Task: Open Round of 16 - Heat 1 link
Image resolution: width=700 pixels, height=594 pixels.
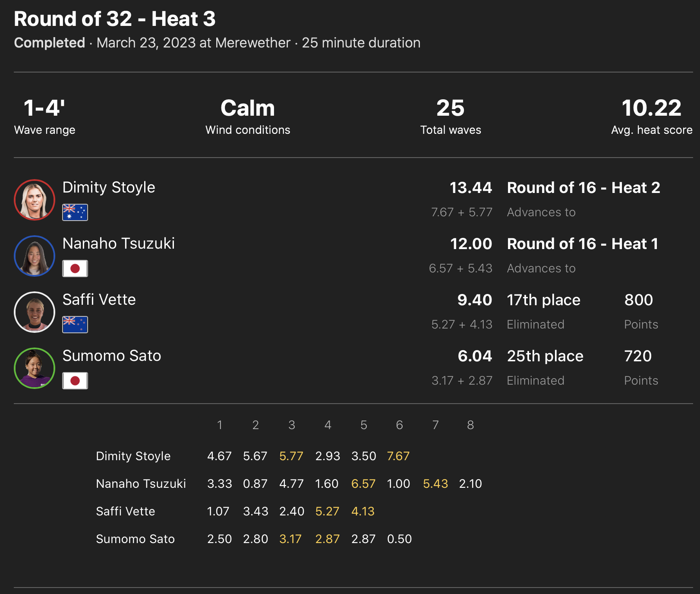Action: click(583, 244)
